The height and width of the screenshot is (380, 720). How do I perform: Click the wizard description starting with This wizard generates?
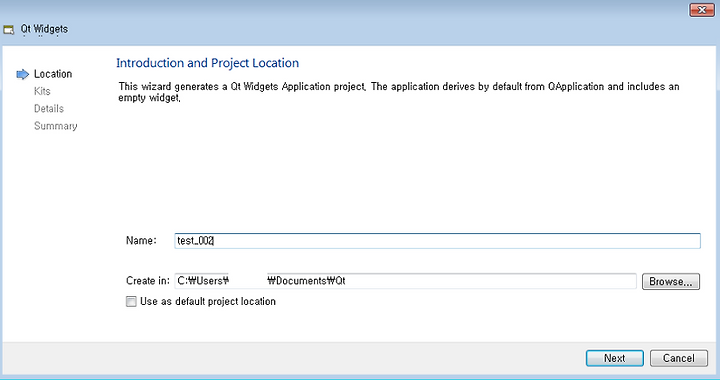[x=399, y=92]
